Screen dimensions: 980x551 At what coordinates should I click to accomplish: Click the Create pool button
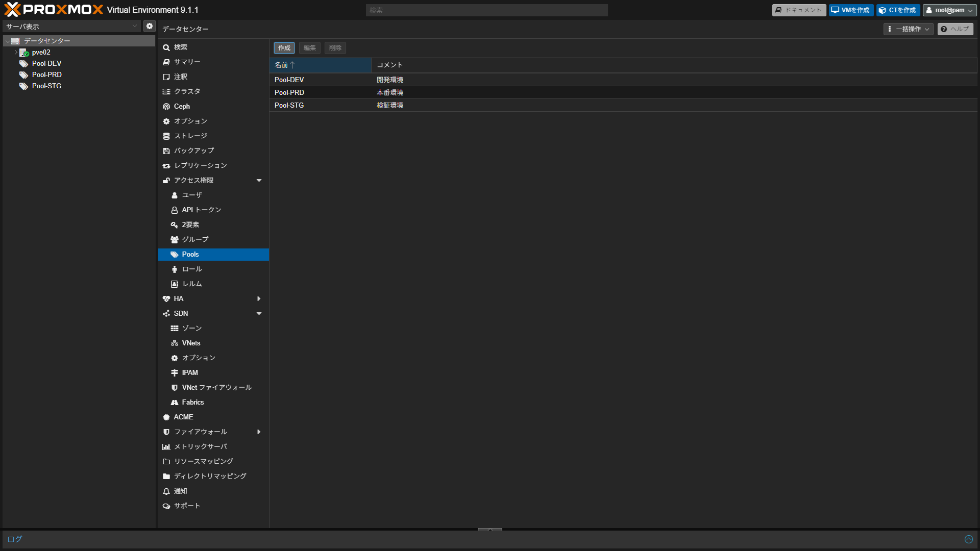pos(284,48)
